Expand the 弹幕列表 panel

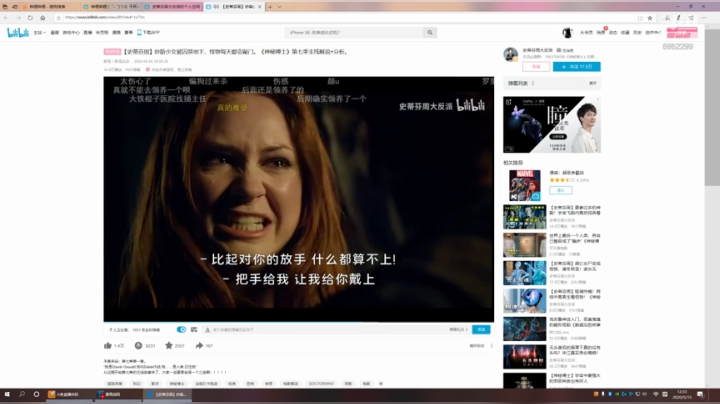593,83
